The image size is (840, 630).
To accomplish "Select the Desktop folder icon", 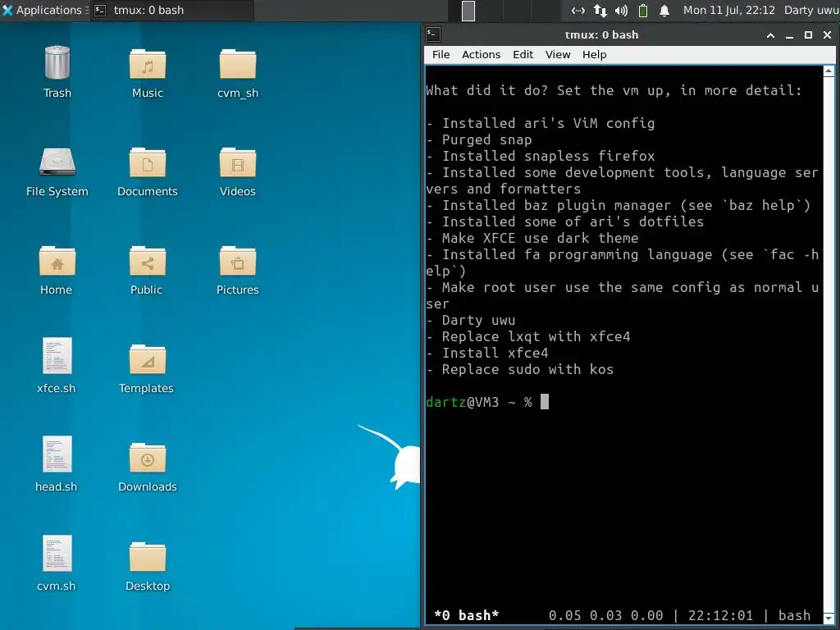I will [x=148, y=566].
